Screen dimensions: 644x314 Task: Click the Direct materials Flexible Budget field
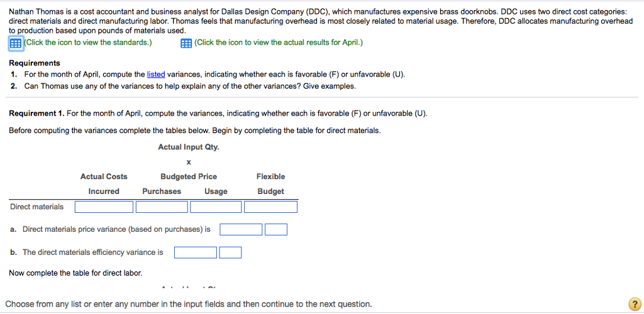pyautogui.click(x=270, y=207)
